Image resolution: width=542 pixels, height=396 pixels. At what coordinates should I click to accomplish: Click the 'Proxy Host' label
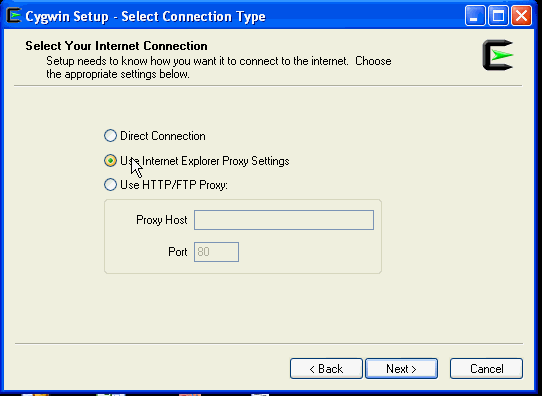pos(162,220)
